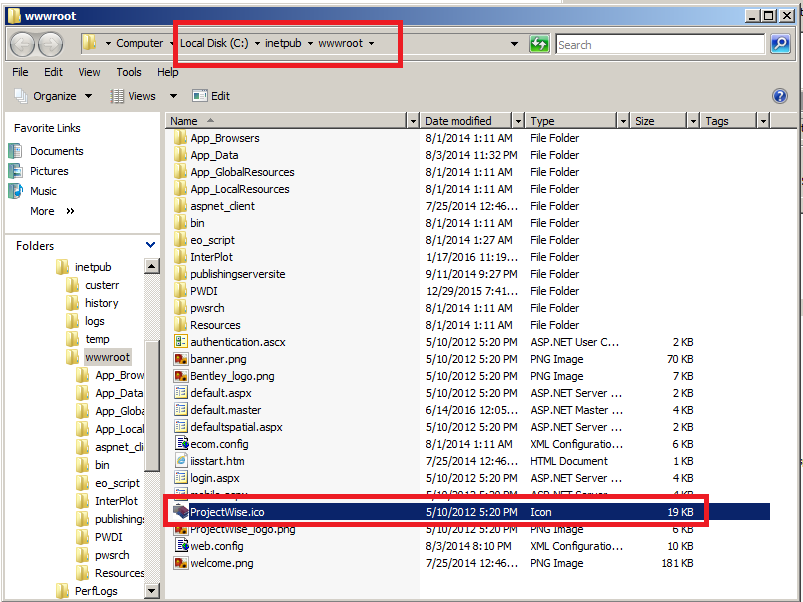
Task: Select the custerr folder in tree
Action: (102, 285)
